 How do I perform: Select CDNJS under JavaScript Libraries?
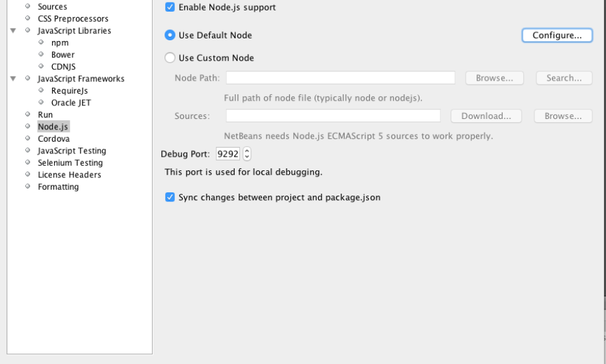pos(64,67)
